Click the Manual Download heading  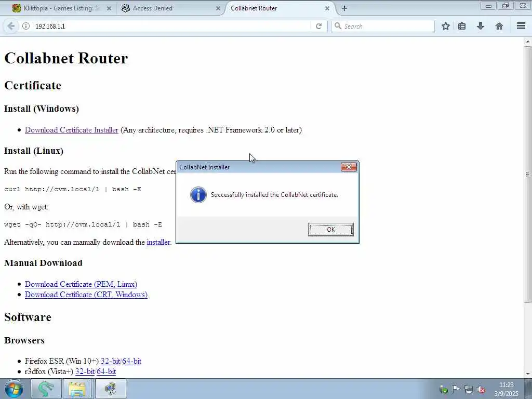coord(43,263)
